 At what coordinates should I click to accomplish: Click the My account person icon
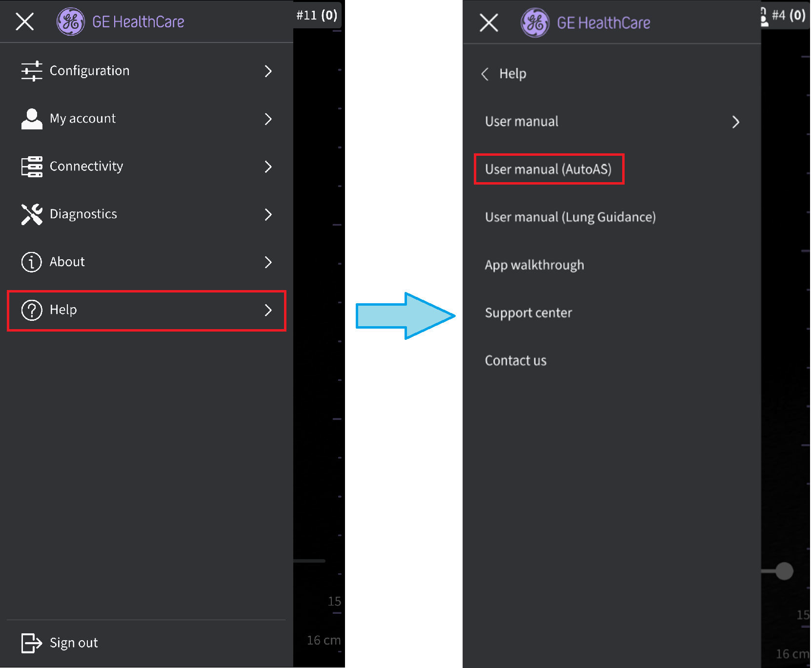point(32,119)
